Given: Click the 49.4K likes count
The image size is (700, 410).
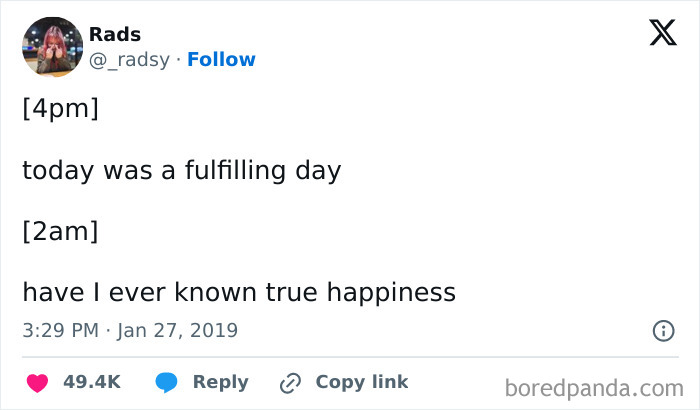Looking at the screenshot, I should click(x=92, y=382).
